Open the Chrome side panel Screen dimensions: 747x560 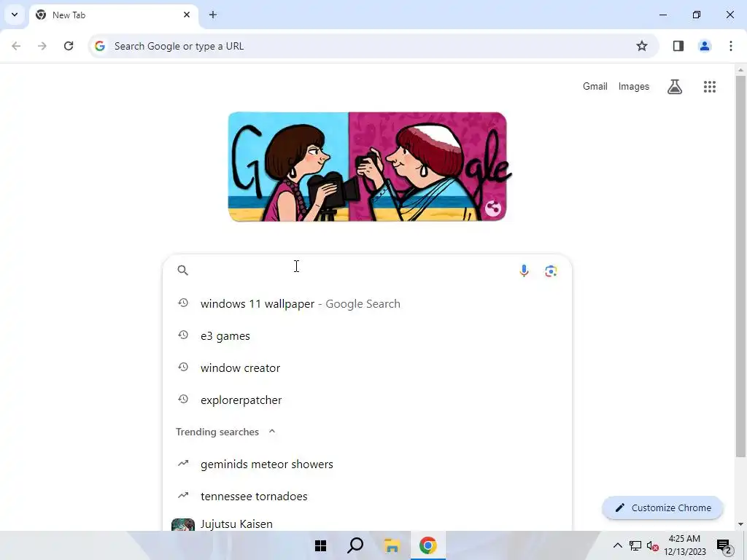point(678,46)
